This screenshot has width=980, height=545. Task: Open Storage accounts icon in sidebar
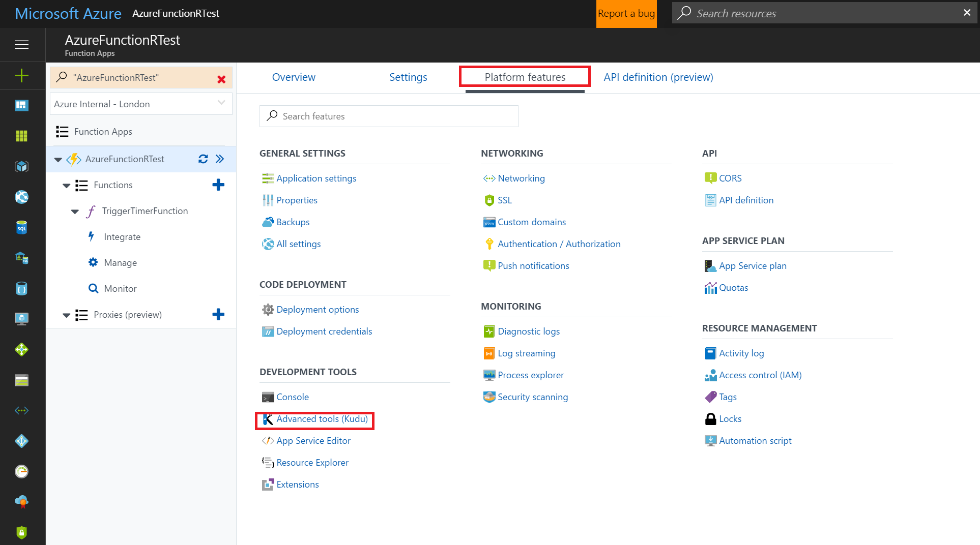point(21,380)
